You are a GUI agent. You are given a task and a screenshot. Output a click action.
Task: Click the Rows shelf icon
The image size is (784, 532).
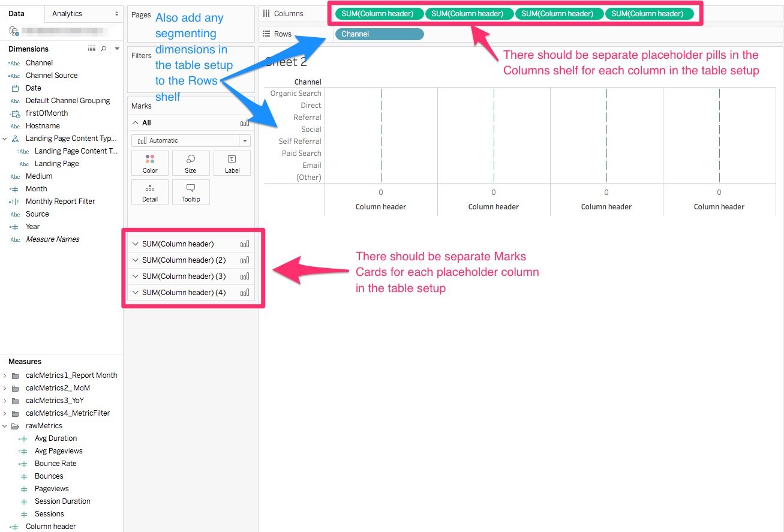pos(266,34)
